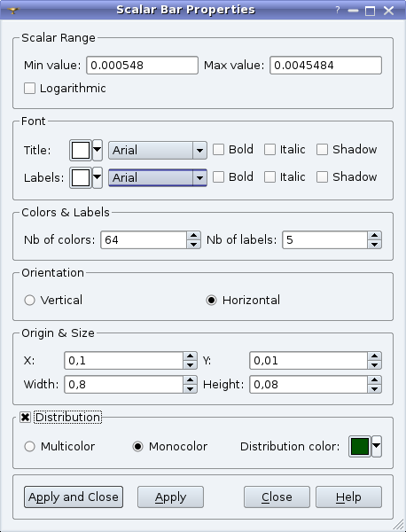The image size is (406, 532).
Task: Decrease Nb of labels with down arrow
Action: coord(374,245)
